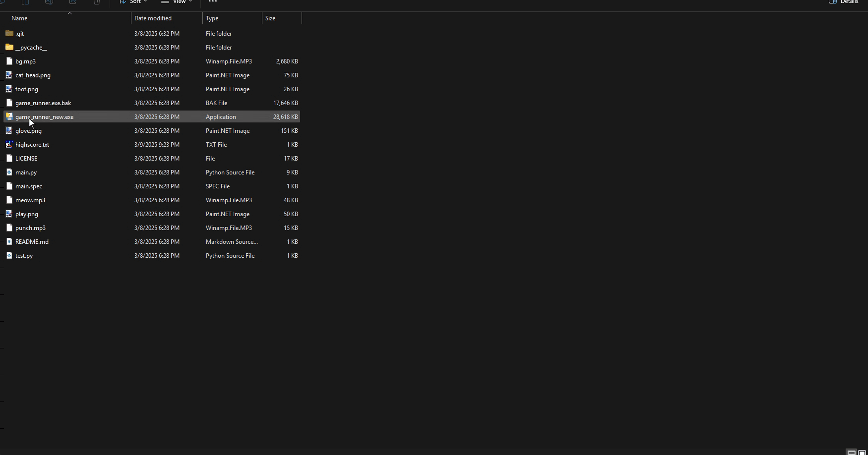Screen dimensions: 868x455
Task: Select the bg.mp3 file name
Action: 25,61
